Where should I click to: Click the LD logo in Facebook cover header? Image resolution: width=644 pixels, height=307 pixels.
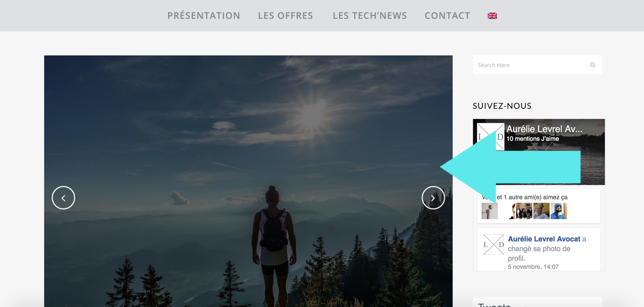[491, 137]
